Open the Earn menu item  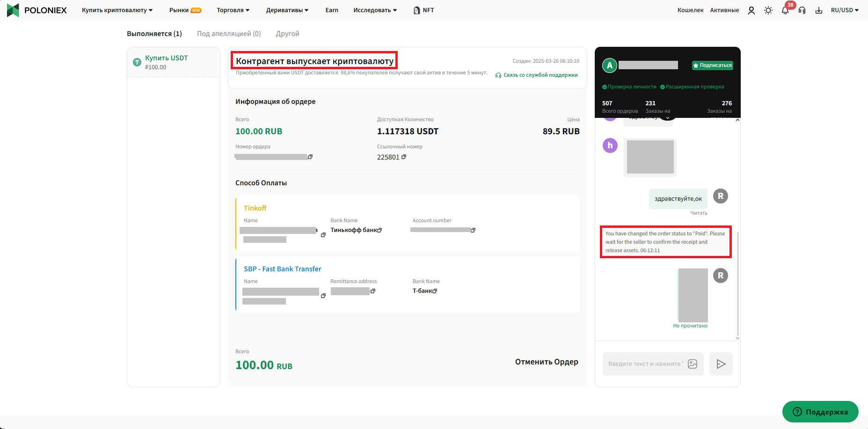pos(332,10)
